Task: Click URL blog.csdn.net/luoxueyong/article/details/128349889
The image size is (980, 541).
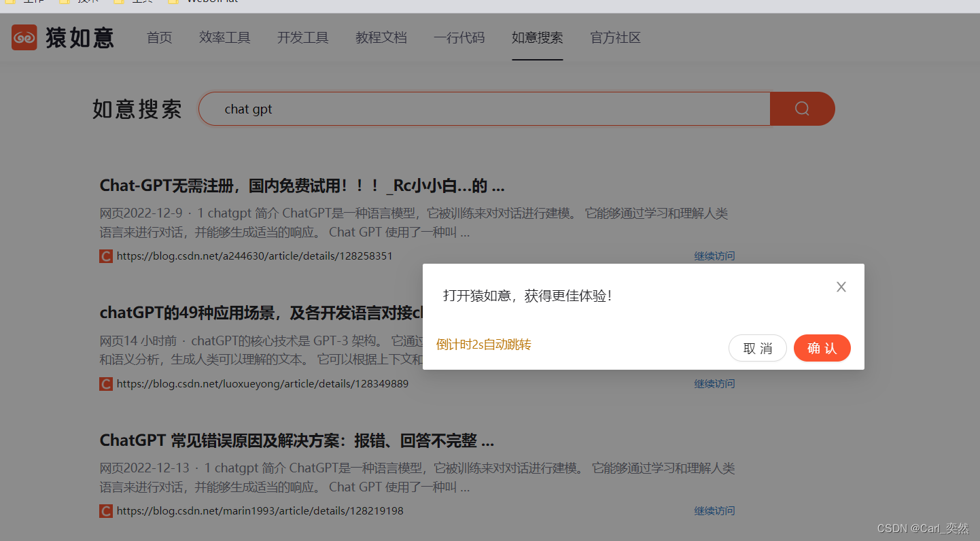Action: click(263, 384)
